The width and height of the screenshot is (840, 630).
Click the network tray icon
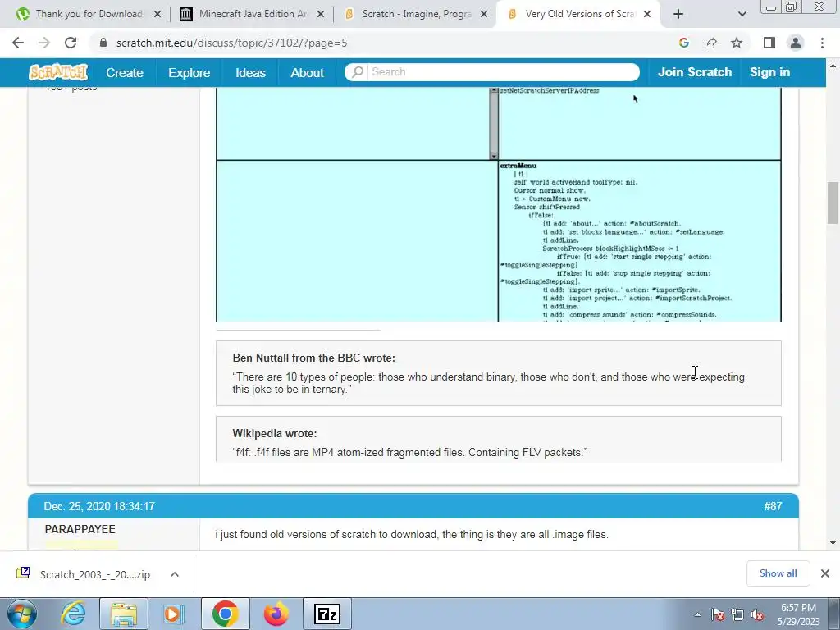point(737,614)
